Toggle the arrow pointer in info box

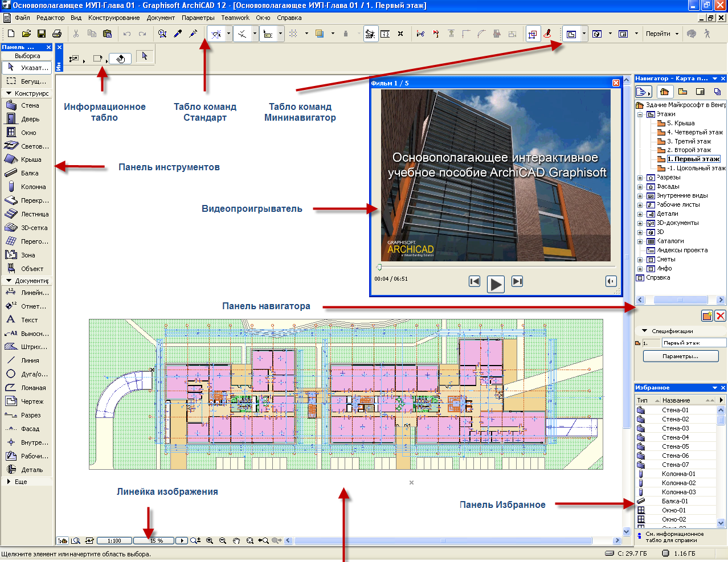point(144,56)
